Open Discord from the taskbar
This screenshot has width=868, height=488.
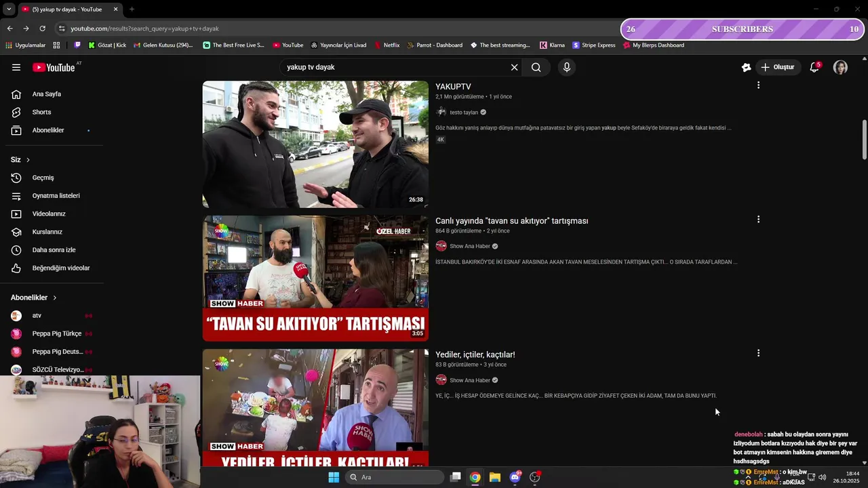515,477
